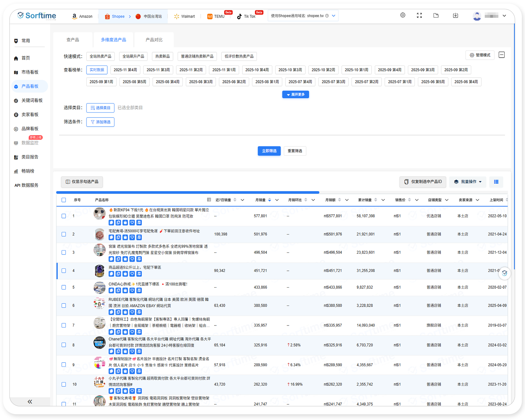Viewport: 525px width, 420px height.
Task: Open the 查产品 tab
Action: (73, 40)
